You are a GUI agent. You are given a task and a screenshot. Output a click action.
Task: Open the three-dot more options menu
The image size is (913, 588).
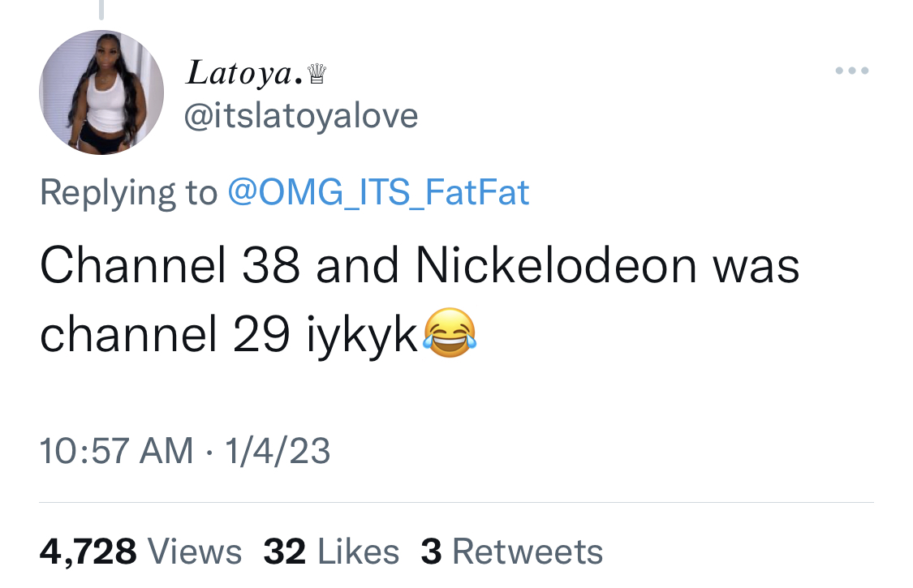(852, 71)
